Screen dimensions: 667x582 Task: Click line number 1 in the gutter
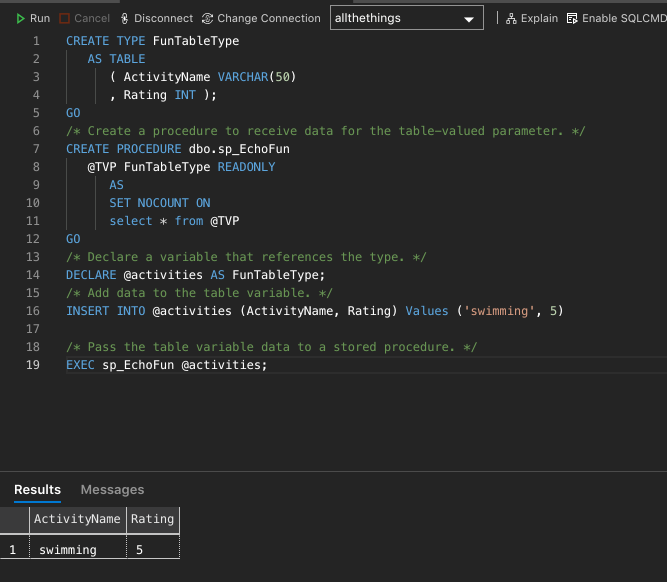36,41
